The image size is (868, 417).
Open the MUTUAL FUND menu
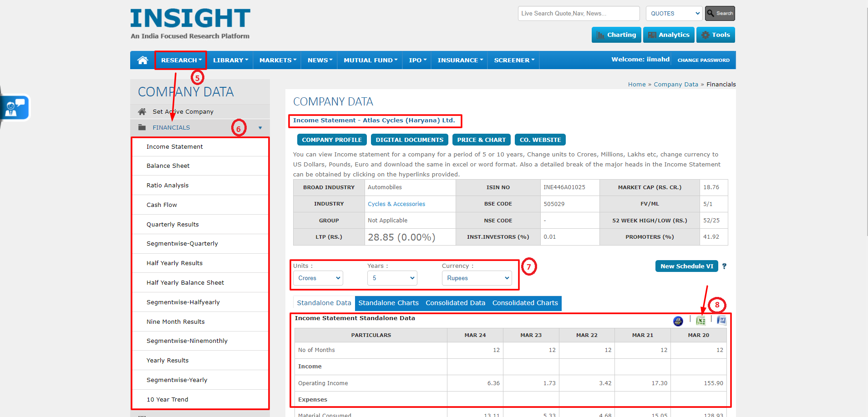coord(370,60)
